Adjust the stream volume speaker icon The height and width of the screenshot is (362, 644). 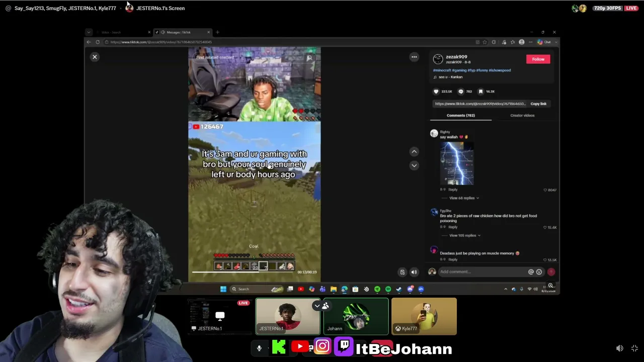(620, 348)
